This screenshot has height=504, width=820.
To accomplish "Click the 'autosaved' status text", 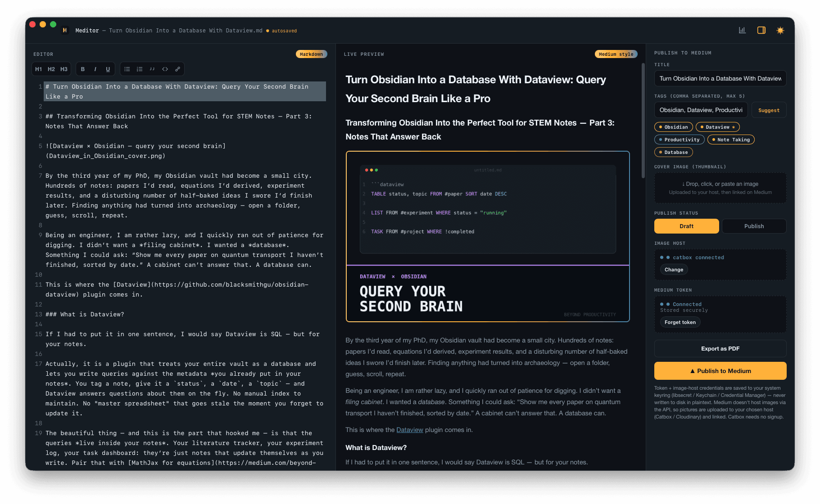I will [x=284, y=31].
